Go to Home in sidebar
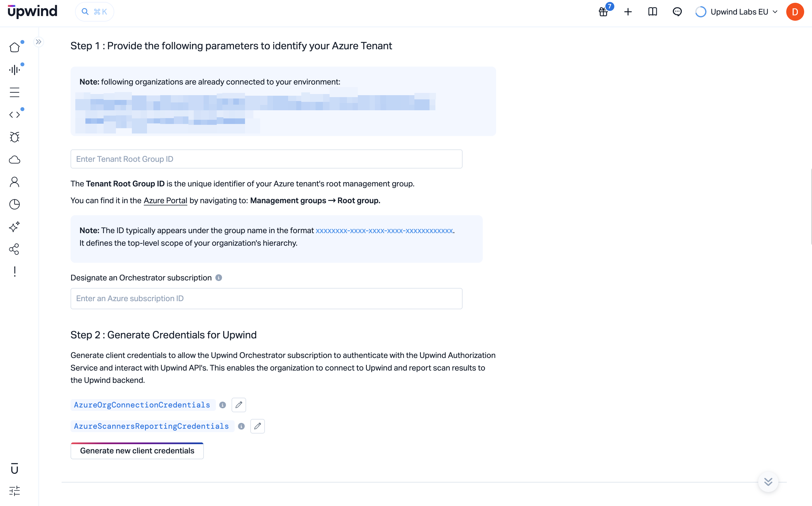 pyautogui.click(x=14, y=48)
